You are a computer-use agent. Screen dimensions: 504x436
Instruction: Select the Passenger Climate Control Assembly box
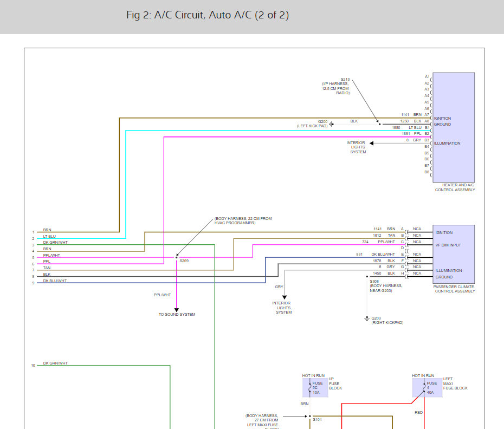454,254
